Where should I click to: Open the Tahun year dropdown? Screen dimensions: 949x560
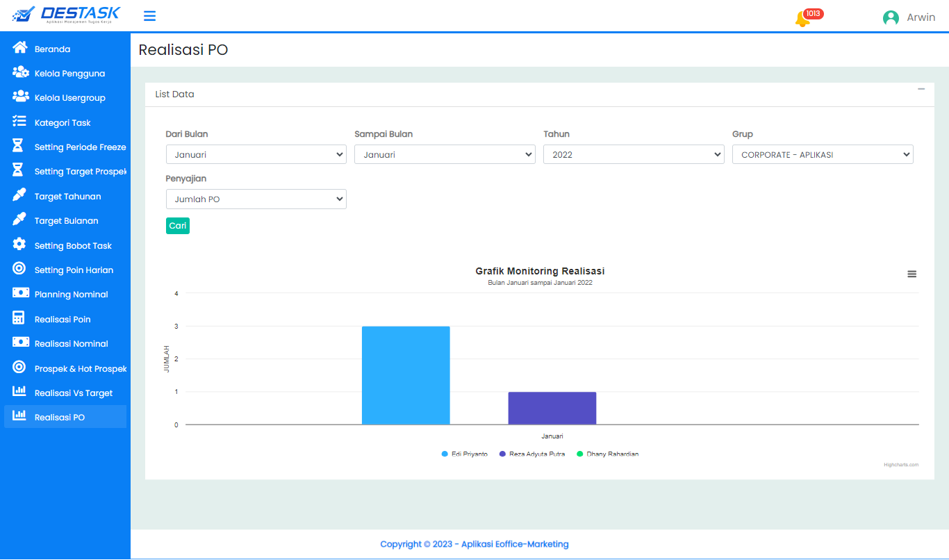[x=633, y=154]
